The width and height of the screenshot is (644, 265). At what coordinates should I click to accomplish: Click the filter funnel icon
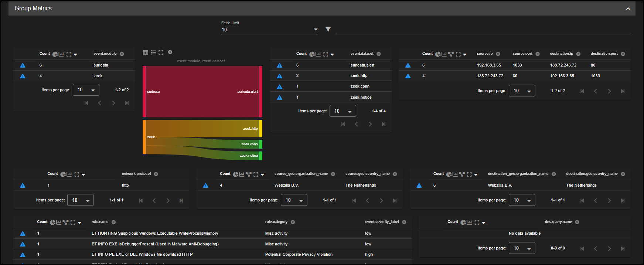(x=328, y=29)
